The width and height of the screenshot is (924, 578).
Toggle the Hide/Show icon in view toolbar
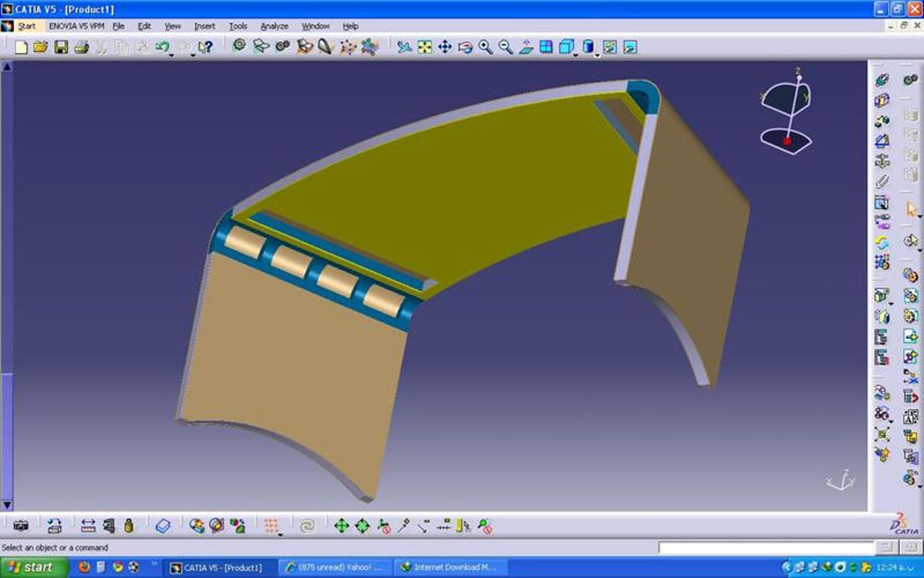[x=609, y=47]
